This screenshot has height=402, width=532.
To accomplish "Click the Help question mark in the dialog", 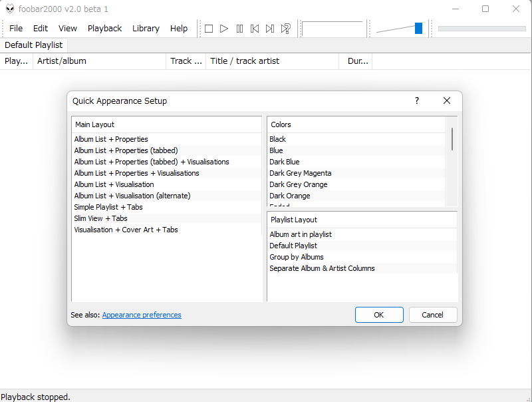I will click(x=416, y=100).
